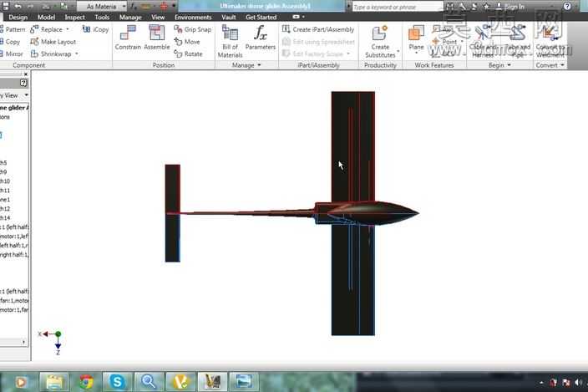Click the taskbar magnifier app icon
This screenshot has height=392, width=588.
click(149, 382)
